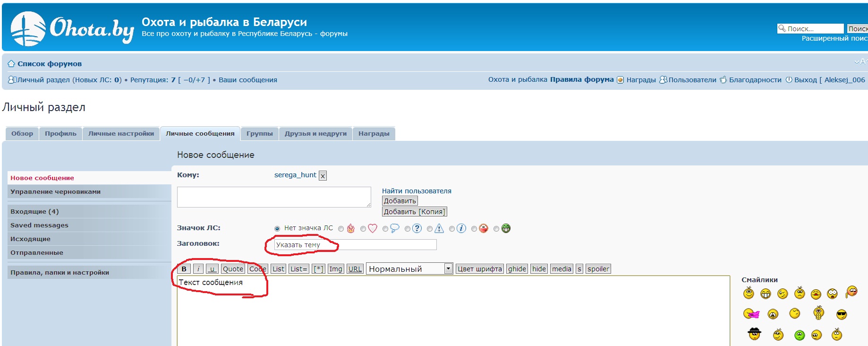Insert the smiley with pink airplane
This screenshot has width=868, height=346.
pos(751,314)
